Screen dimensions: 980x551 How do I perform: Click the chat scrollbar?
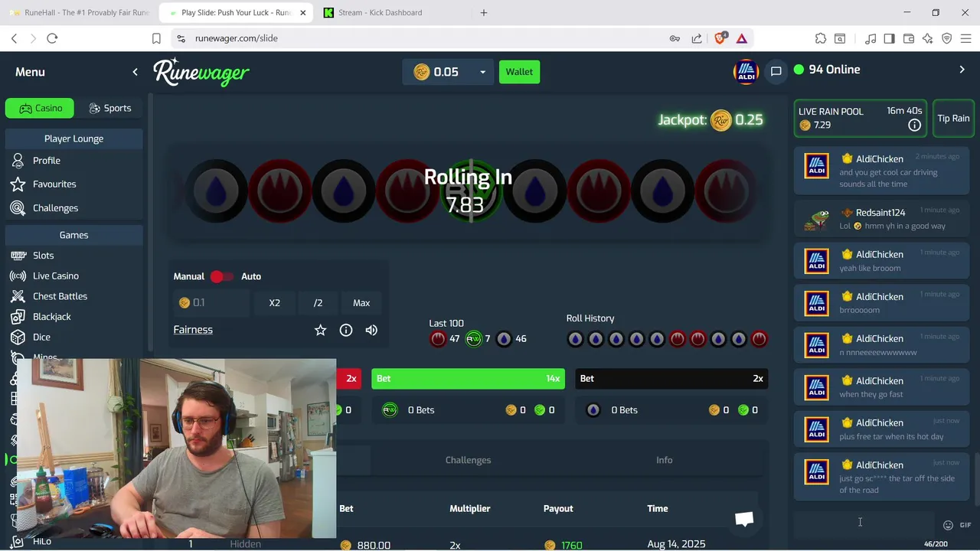click(x=976, y=479)
